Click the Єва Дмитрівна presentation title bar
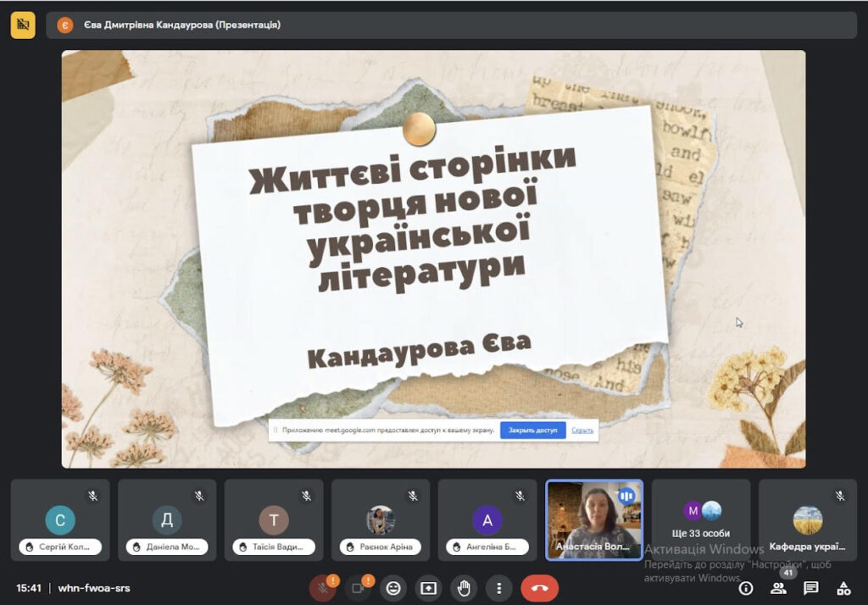 pyautogui.click(x=181, y=25)
